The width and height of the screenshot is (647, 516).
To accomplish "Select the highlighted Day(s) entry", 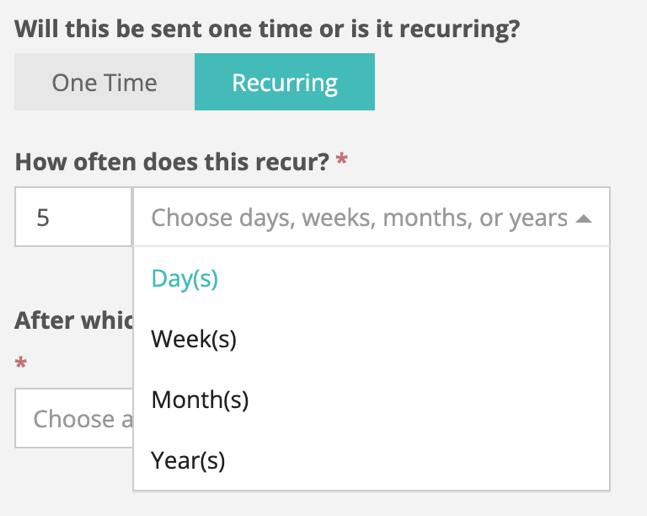I will [185, 279].
